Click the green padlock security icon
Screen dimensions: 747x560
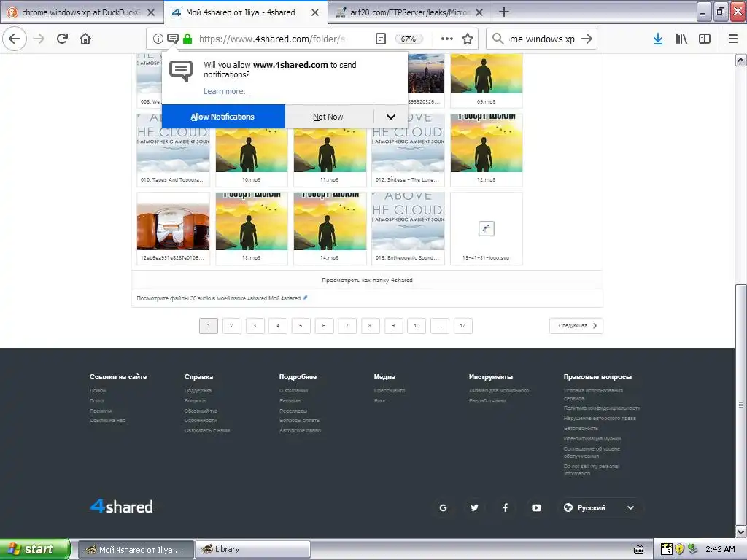point(187,39)
